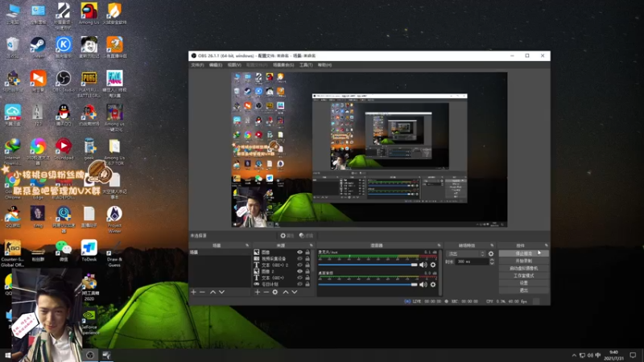The image size is (644, 362).
Task: Adjust transition duration stepper arrows
Action: [x=492, y=261]
